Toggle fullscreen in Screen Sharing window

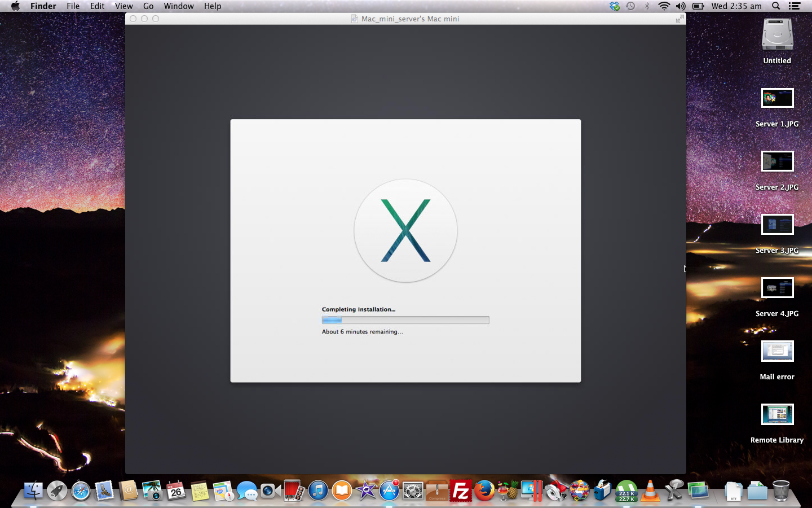tap(679, 19)
